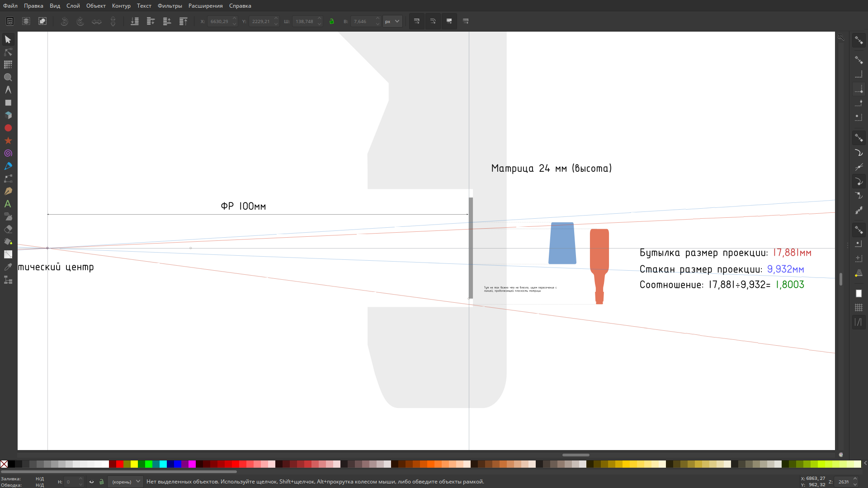Select the Text tool
Image resolution: width=868 pixels, height=488 pixels.
[x=8, y=204]
